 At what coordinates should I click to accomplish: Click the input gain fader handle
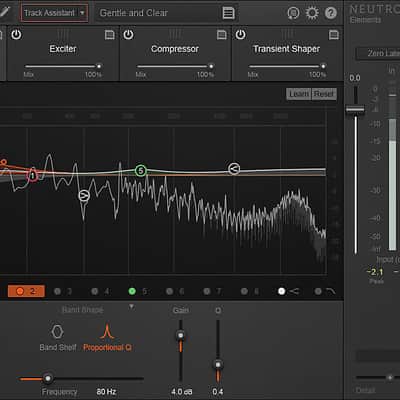tap(355, 109)
